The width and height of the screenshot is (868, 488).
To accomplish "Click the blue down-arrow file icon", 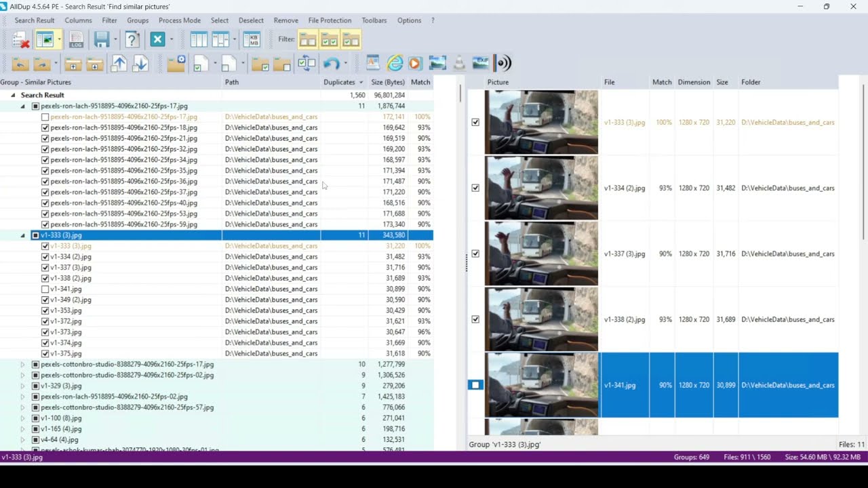I will click(x=140, y=64).
